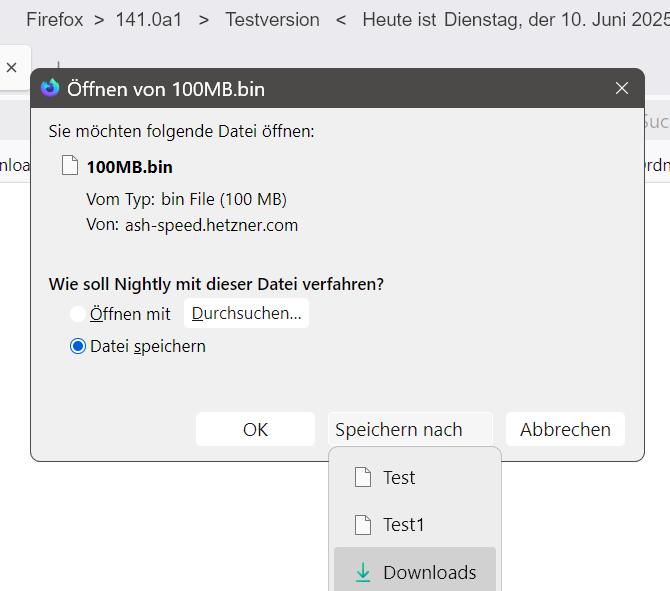Click the file icon beside 100MB.bin
The width and height of the screenshot is (670, 591).
[x=70, y=166]
